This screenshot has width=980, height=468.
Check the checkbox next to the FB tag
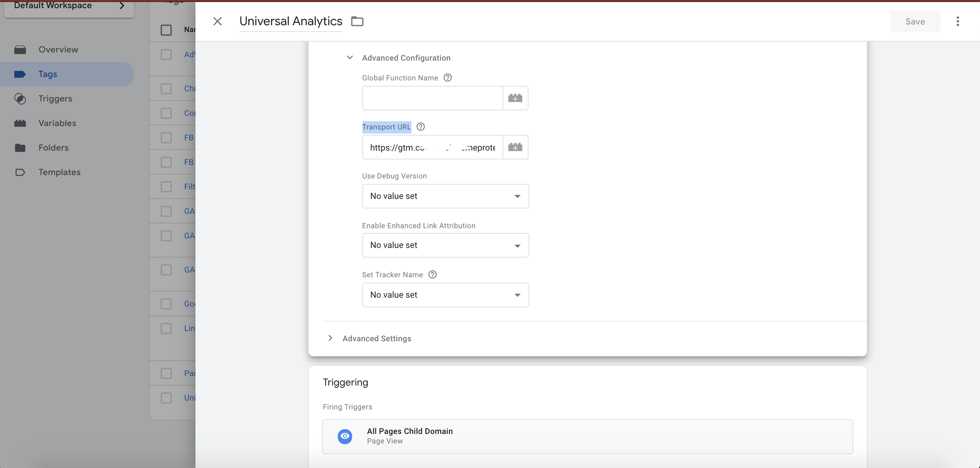point(166,137)
